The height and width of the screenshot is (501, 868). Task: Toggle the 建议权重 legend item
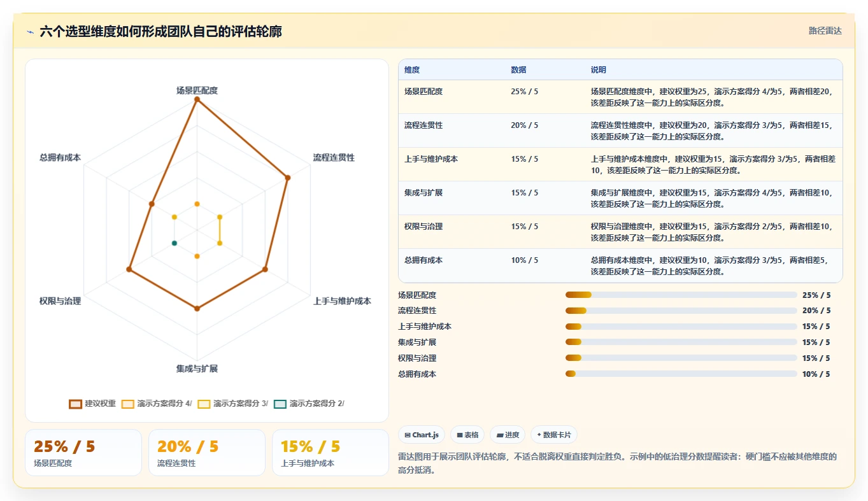tap(92, 404)
